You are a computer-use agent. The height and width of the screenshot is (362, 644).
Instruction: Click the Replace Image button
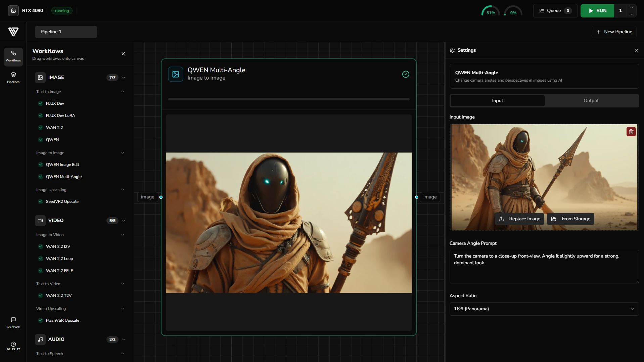tap(519, 219)
